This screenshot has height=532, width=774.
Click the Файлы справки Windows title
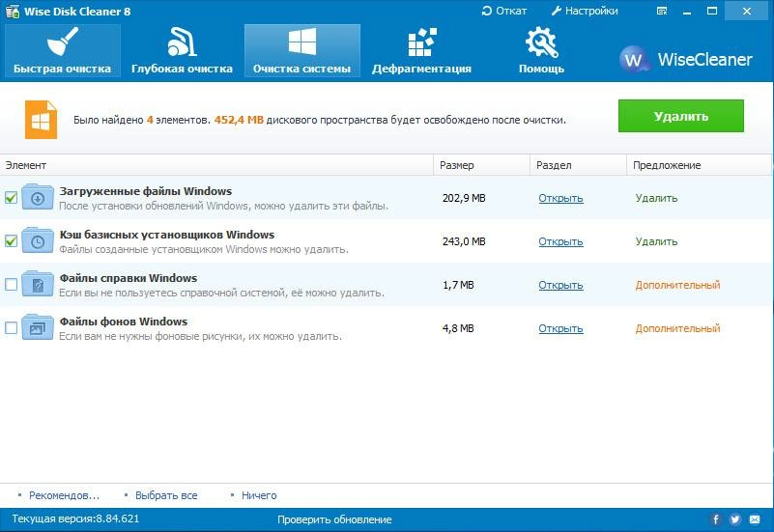[129, 278]
